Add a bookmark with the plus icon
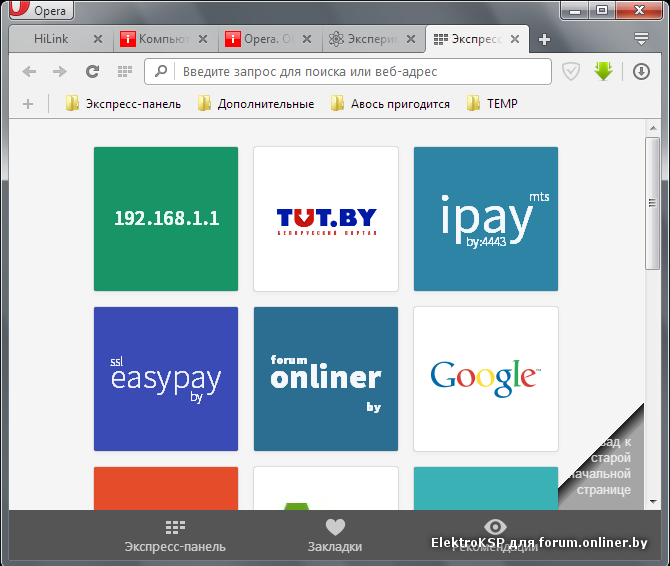This screenshot has width=670, height=566. [28, 104]
